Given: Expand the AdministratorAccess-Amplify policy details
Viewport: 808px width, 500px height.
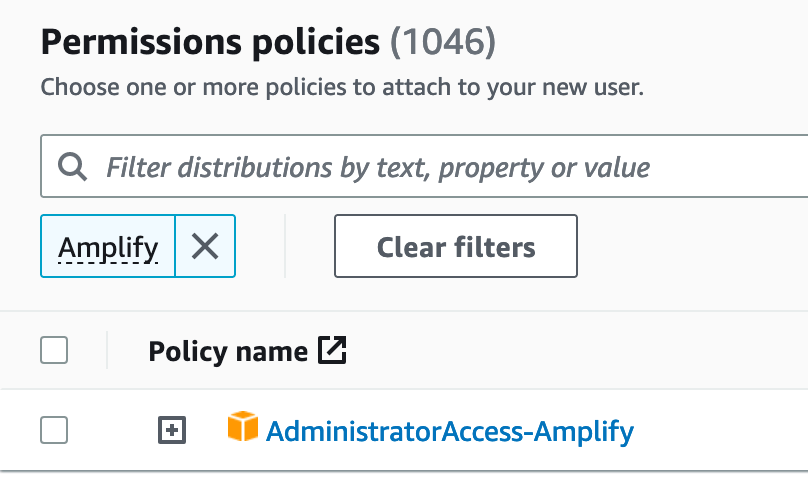Looking at the screenshot, I should [173, 431].
